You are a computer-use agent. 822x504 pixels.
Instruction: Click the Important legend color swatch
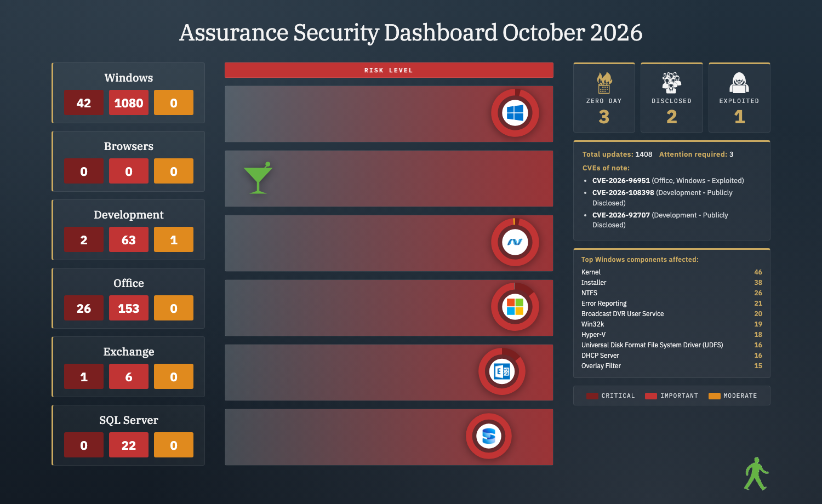pyautogui.click(x=651, y=396)
